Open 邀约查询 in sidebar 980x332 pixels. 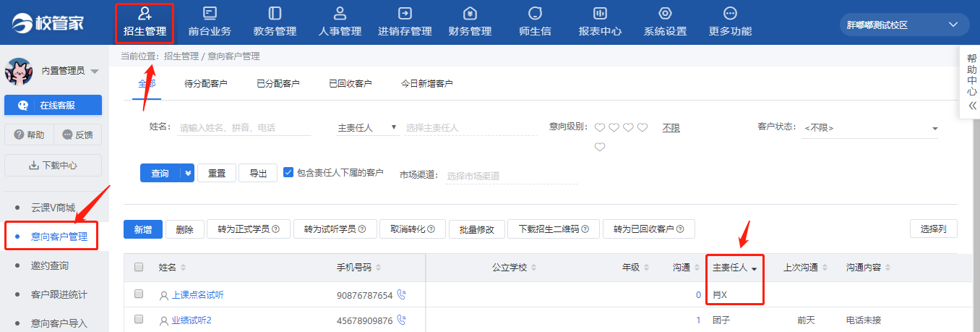pos(50,265)
